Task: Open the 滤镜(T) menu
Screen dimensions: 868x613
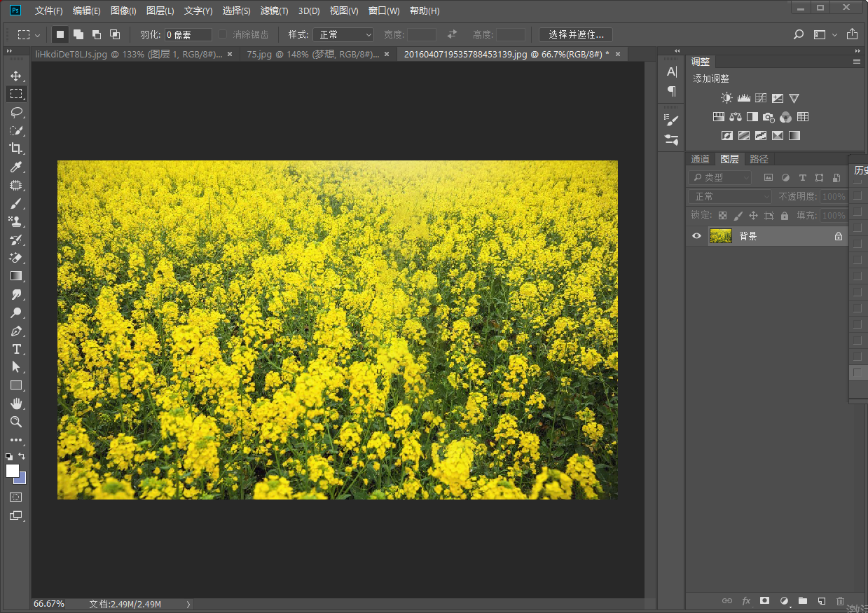Action: (x=274, y=11)
